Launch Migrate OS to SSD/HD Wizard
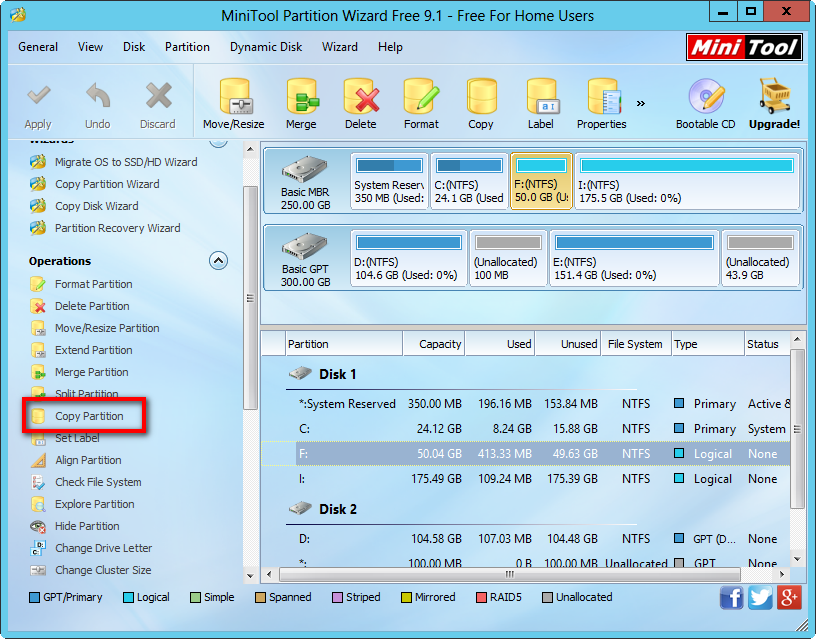 point(113,162)
